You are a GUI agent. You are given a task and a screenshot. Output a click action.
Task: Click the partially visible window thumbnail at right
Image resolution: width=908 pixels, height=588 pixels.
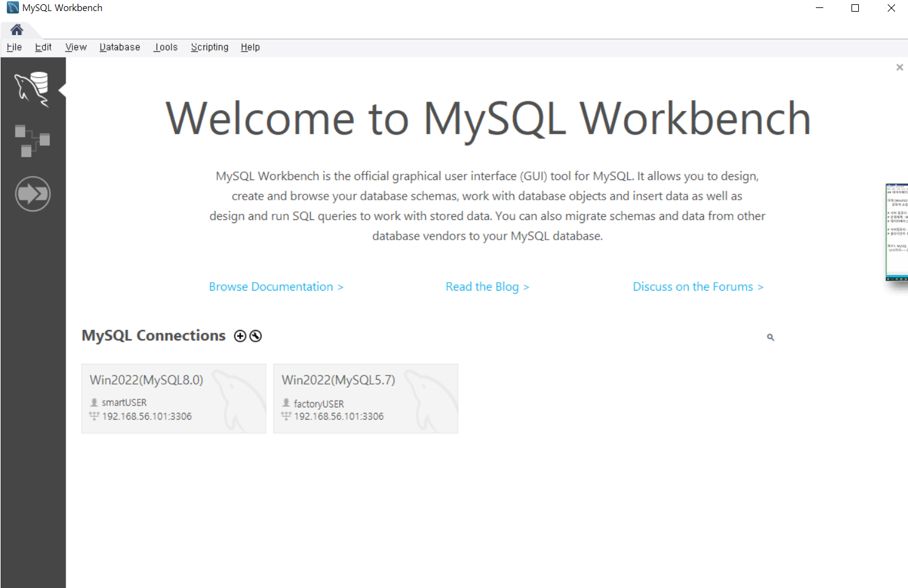tap(897, 232)
